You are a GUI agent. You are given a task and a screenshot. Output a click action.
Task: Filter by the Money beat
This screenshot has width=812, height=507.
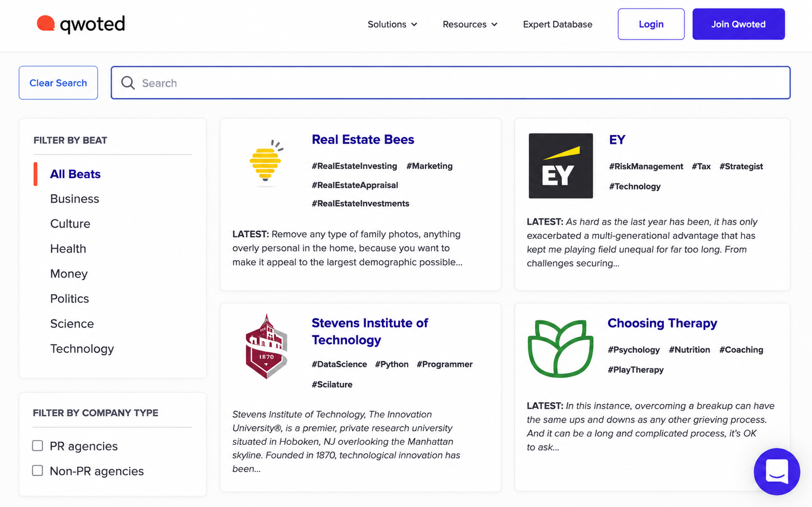(x=69, y=274)
